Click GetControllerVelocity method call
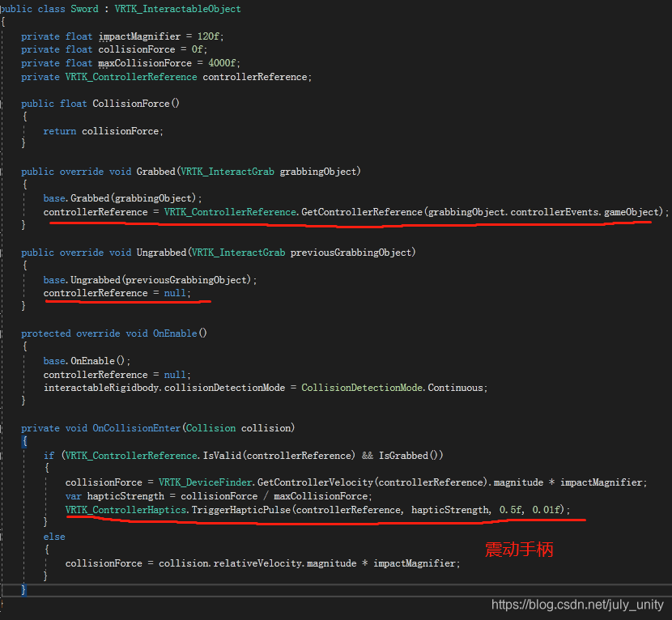672x620 pixels. click(316, 482)
